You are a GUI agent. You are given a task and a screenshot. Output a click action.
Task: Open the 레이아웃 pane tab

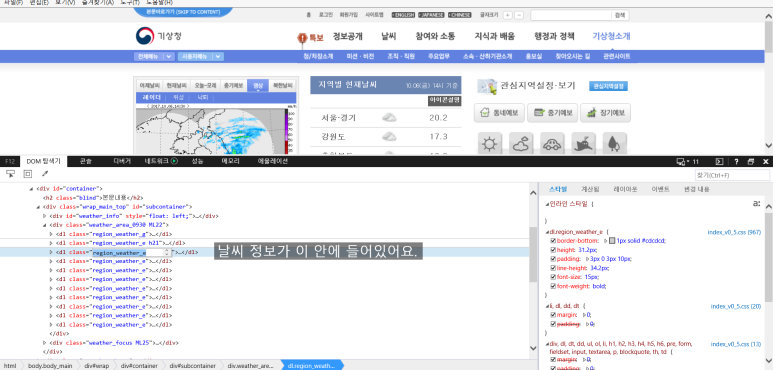pos(625,189)
